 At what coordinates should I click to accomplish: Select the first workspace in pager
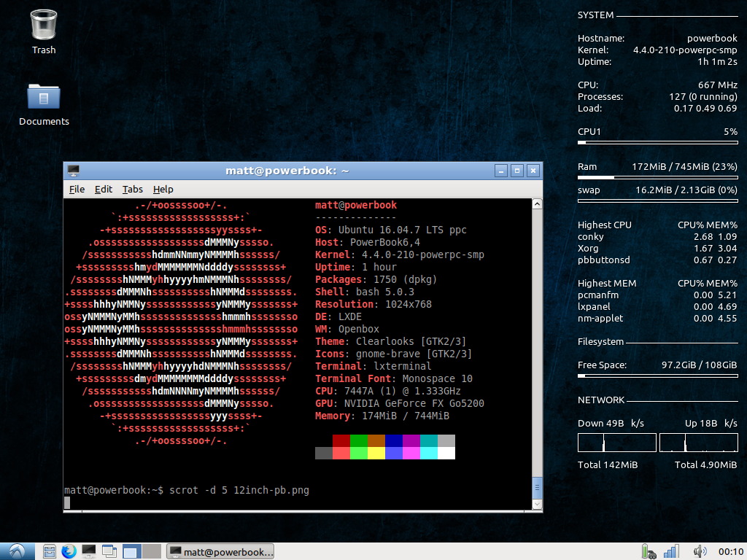[131, 551]
